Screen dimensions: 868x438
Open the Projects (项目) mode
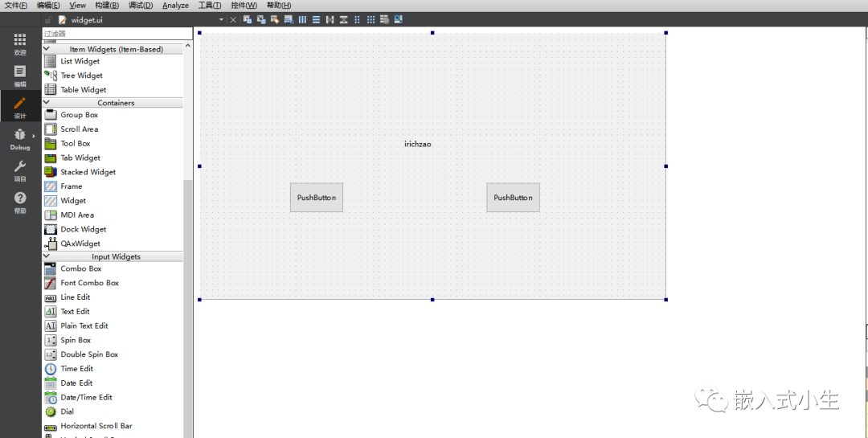click(20, 170)
